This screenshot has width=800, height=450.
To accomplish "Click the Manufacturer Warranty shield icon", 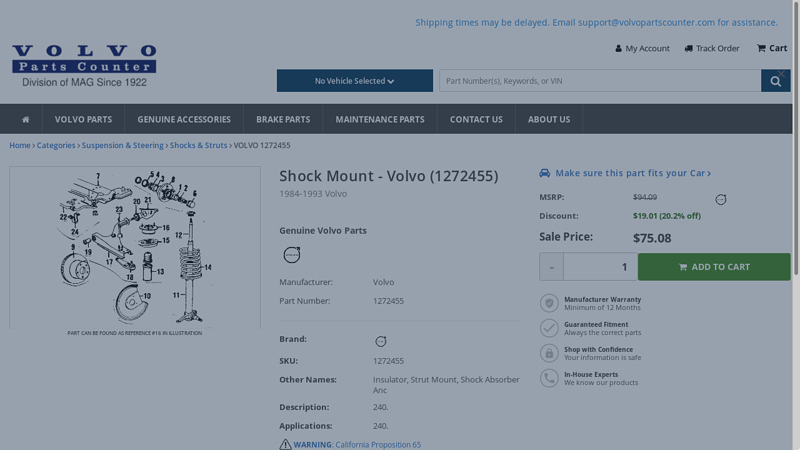I will (549, 303).
